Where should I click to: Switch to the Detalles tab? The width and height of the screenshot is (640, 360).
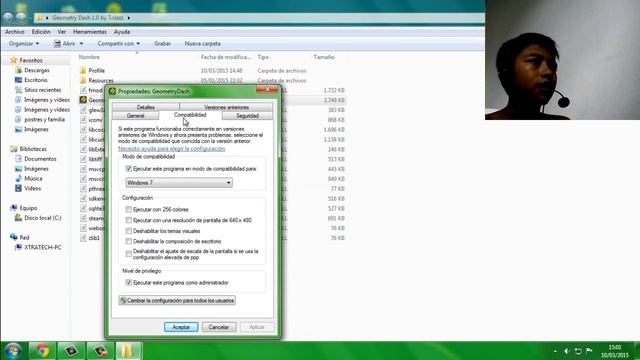[x=146, y=107]
